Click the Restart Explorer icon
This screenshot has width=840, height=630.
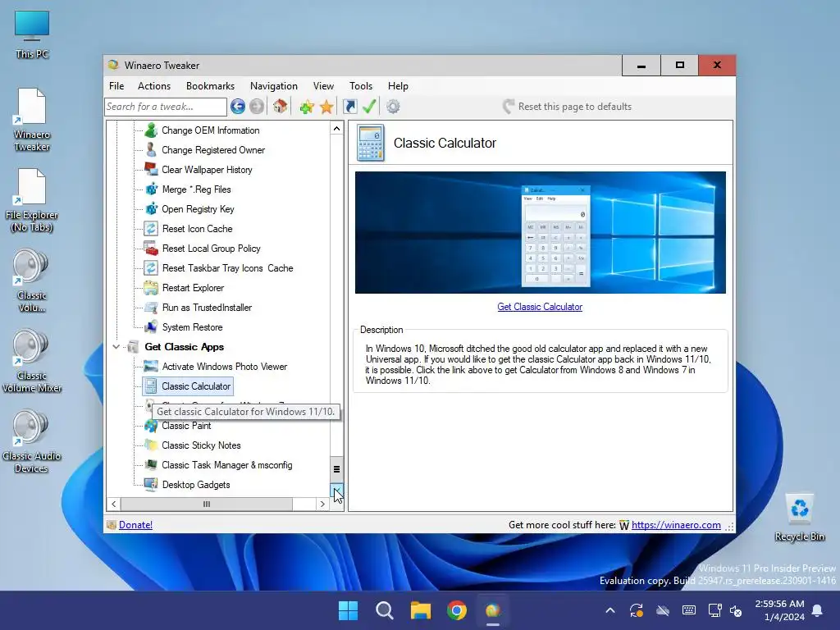151,288
